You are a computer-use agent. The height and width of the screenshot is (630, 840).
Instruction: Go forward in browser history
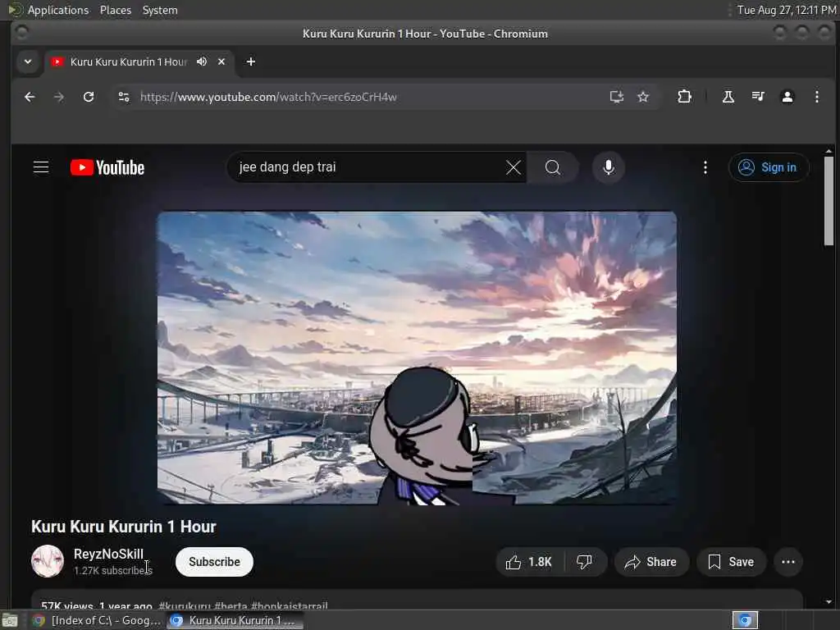tap(59, 97)
